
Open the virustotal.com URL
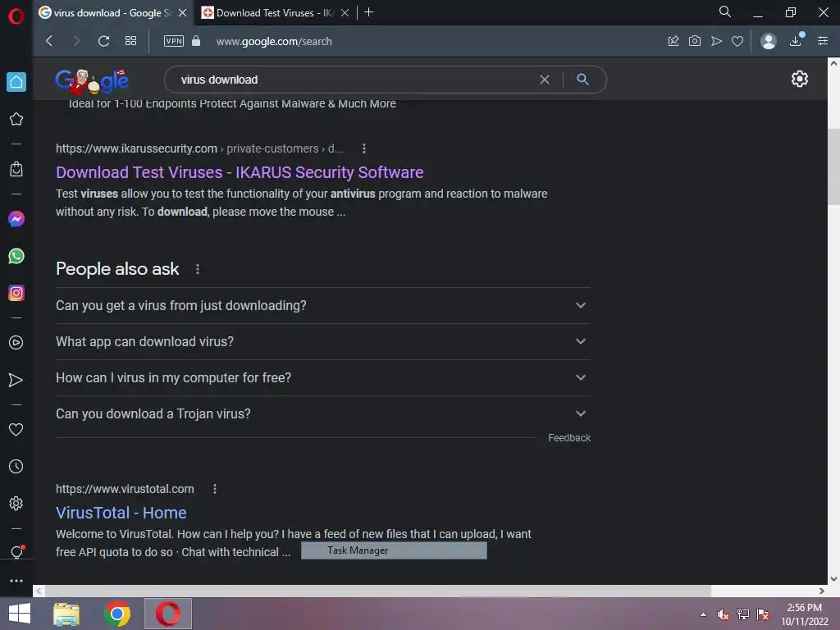click(x=125, y=489)
